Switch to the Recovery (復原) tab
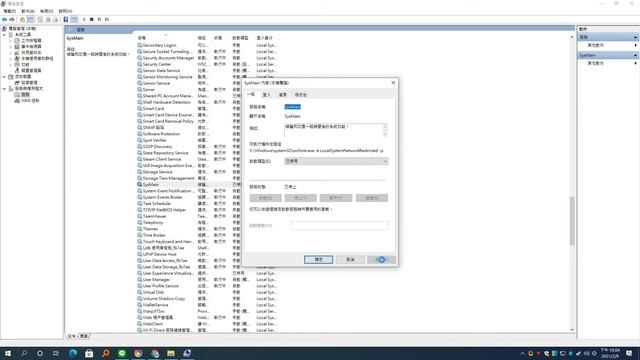640x360 pixels. (x=282, y=95)
